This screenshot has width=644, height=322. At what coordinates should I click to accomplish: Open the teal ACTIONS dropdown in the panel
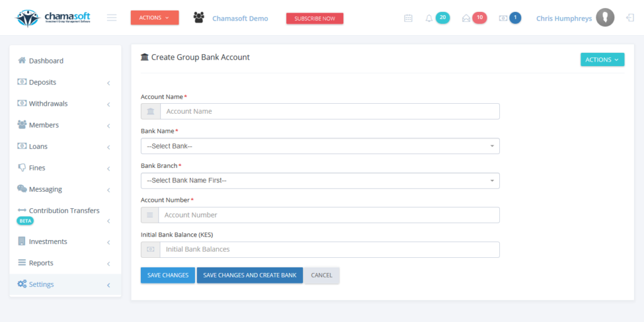coord(602,60)
